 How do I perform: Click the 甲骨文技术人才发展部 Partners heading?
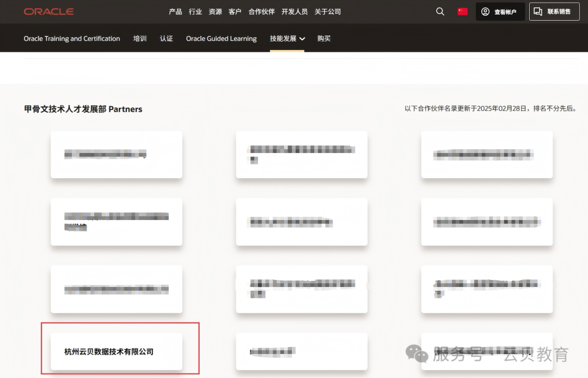click(x=83, y=109)
